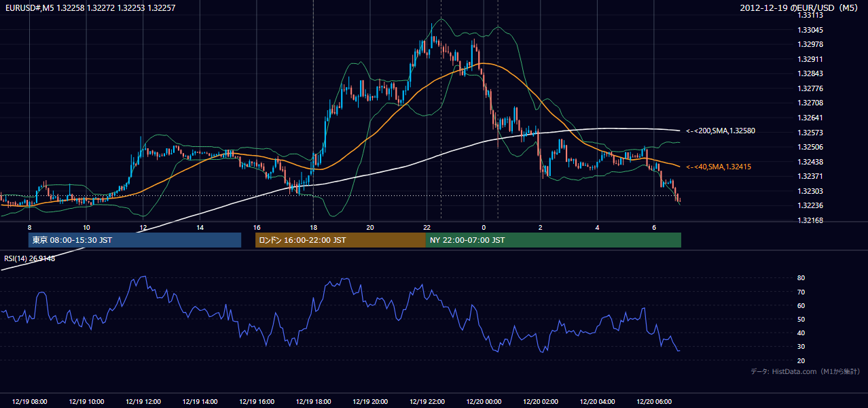Click the 12/19 08:00 date label
868x408 pixels.
pos(29,401)
